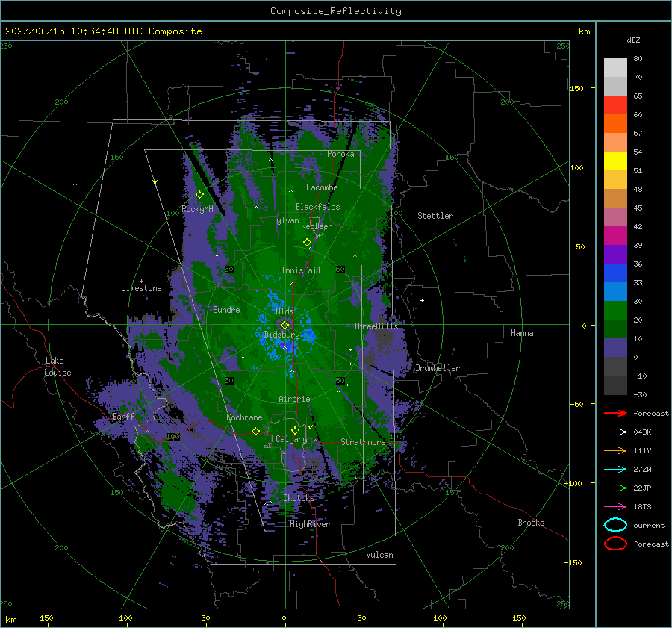The width and height of the screenshot is (672, 628).
Task: Click the RockyMH label
Action: 197,209
